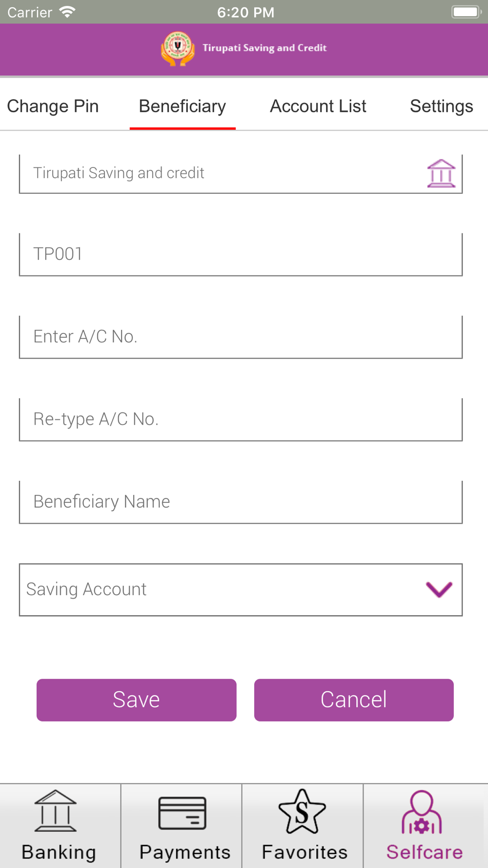The image size is (488, 868).
Task: Tap the battery status icon
Action: (x=466, y=12)
